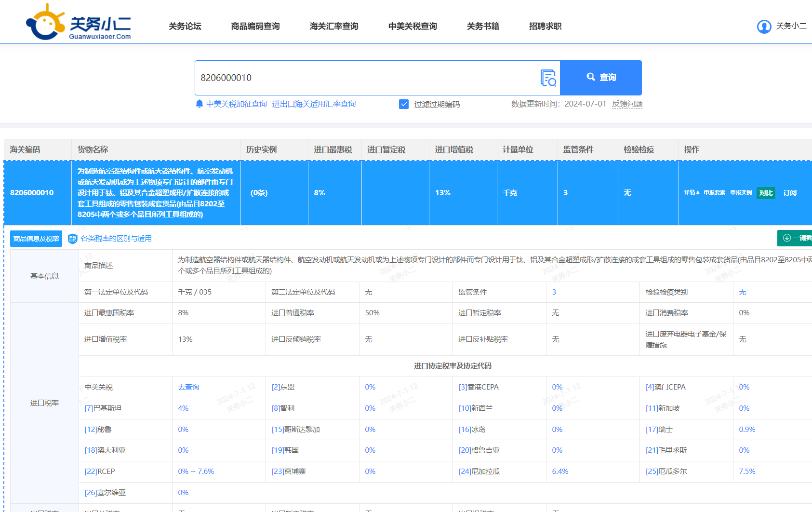Screen dimensions: 812x512
Task: Click the [21]毛里求斯 agreement link
Action: click(666, 450)
